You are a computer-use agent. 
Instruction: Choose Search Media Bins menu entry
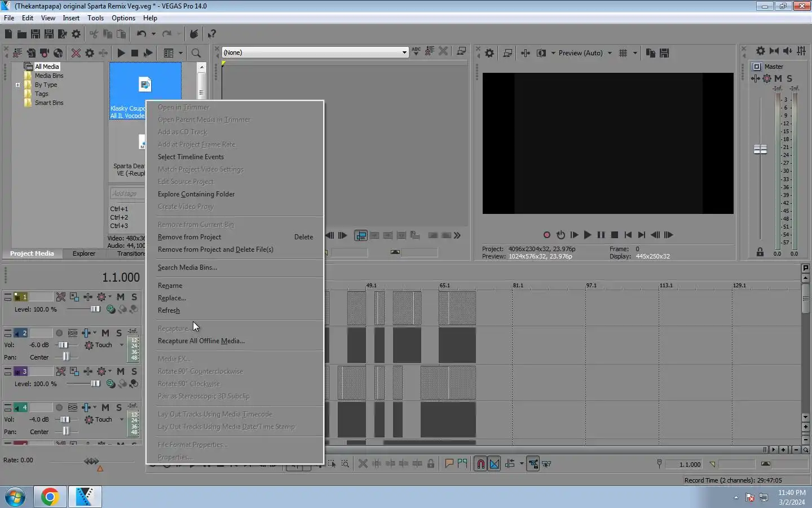coord(187,268)
